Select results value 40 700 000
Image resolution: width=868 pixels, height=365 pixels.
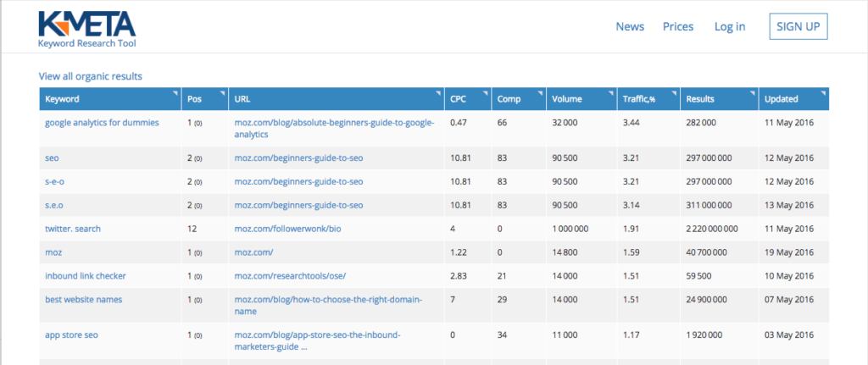click(x=706, y=252)
